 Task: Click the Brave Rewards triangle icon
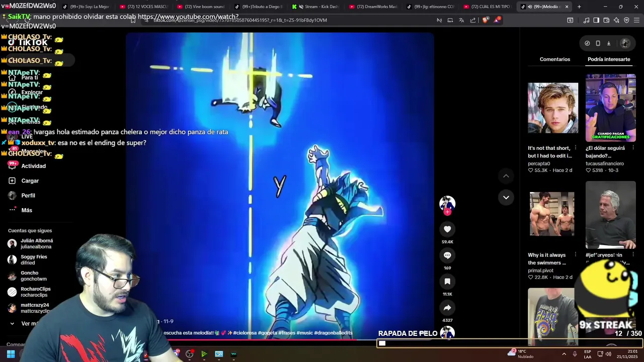coord(497,20)
